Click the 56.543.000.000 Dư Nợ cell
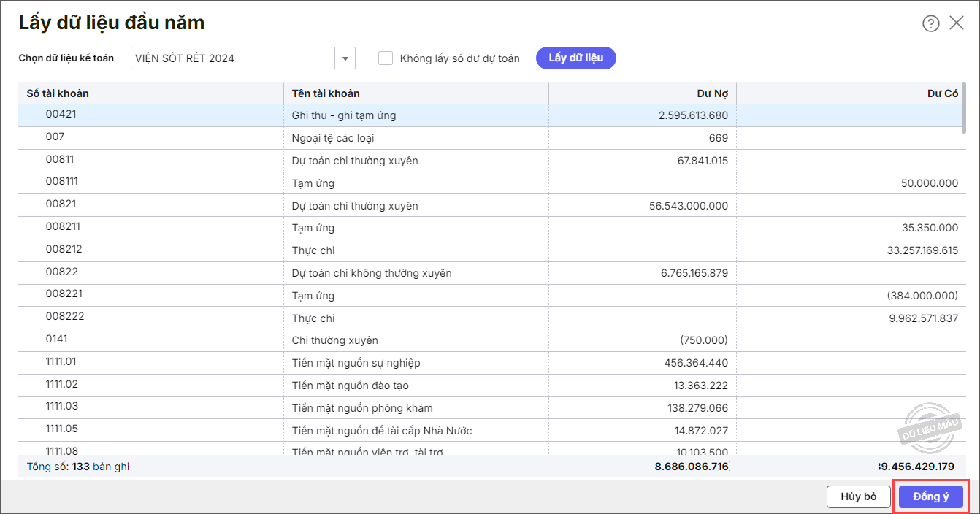This screenshot has width=980, height=514. (688, 206)
